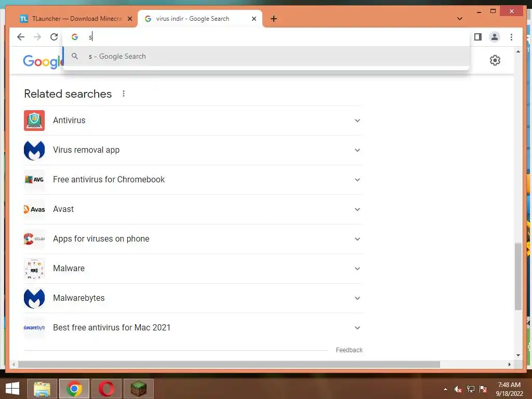Click the CCleaner logo thumbnail
This screenshot has width=532, height=399.
(x=34, y=239)
